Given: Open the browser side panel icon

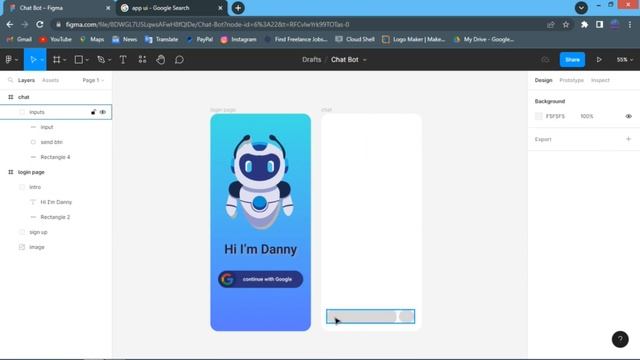Looking at the screenshot, I should coord(599,24).
